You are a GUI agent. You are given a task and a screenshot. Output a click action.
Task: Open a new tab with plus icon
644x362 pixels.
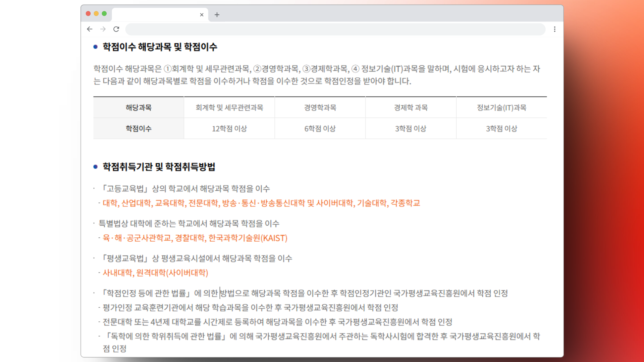pyautogui.click(x=217, y=15)
